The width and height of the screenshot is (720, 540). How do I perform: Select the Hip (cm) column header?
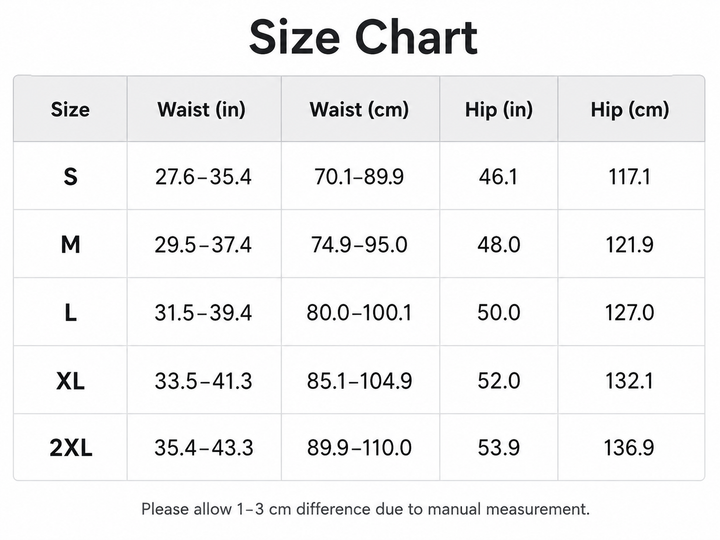630,110
